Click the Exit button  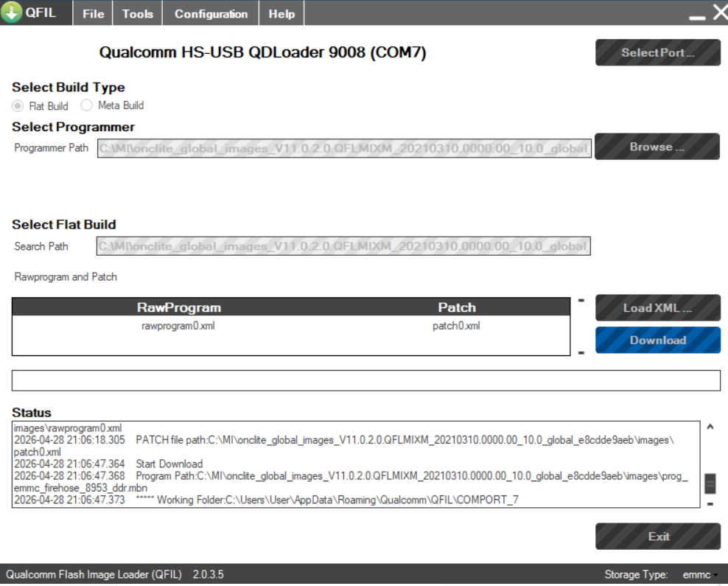(657, 537)
